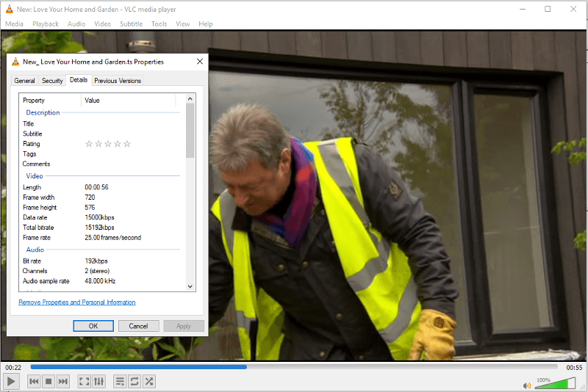Open the Media menu
This screenshot has width=588, height=392.
click(14, 24)
